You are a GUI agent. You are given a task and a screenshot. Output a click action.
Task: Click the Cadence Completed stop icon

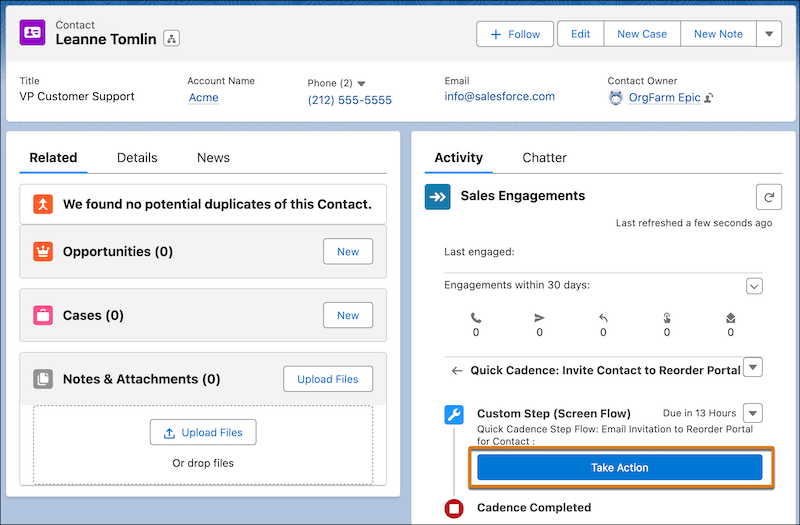(454, 508)
